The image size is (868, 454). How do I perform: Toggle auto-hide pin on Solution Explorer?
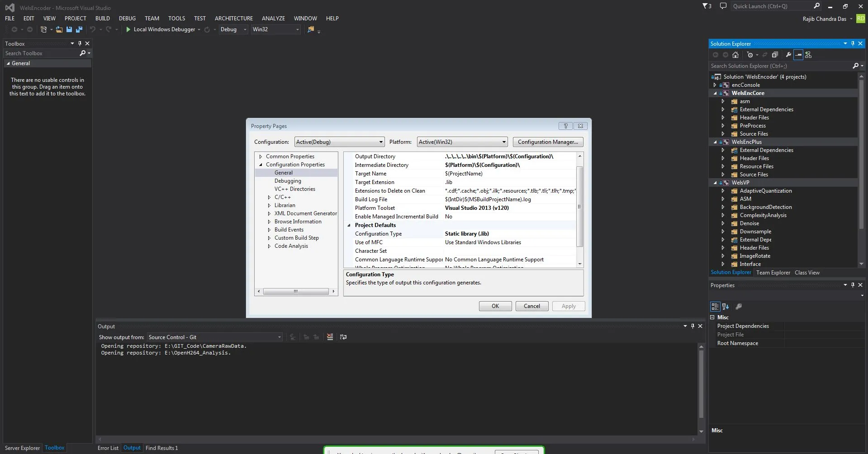[x=853, y=43]
